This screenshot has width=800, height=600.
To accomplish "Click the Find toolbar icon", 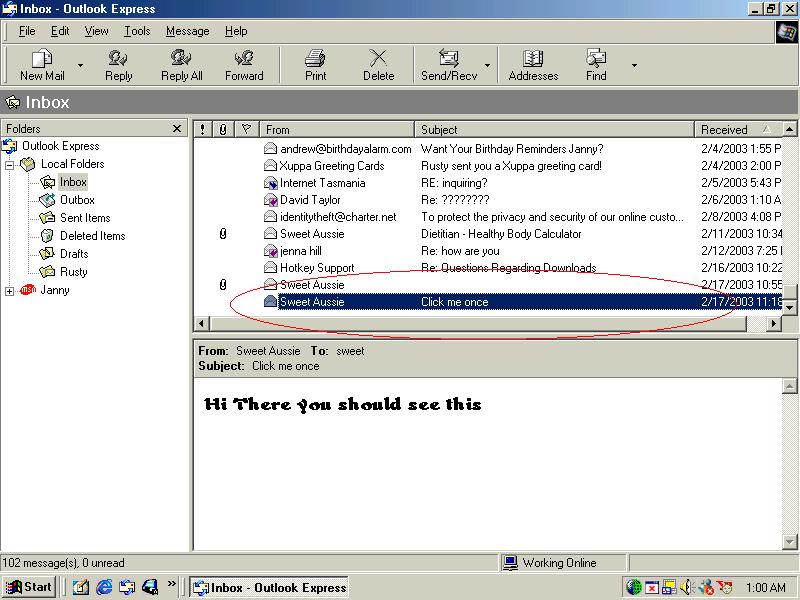I will (x=596, y=59).
